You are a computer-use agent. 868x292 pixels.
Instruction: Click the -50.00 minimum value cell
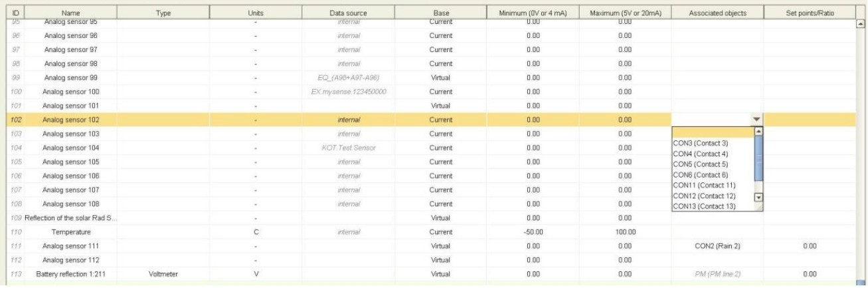click(533, 231)
